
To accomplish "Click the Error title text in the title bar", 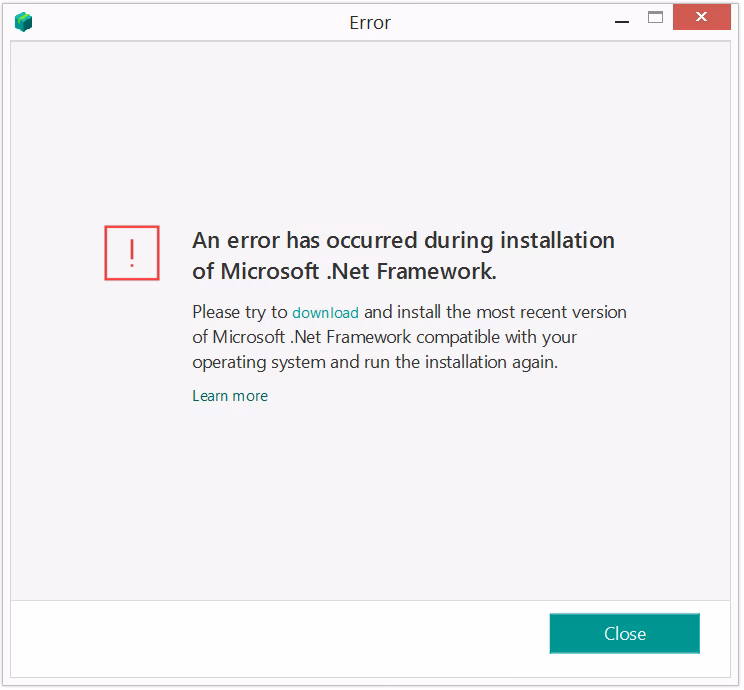I will (x=370, y=23).
